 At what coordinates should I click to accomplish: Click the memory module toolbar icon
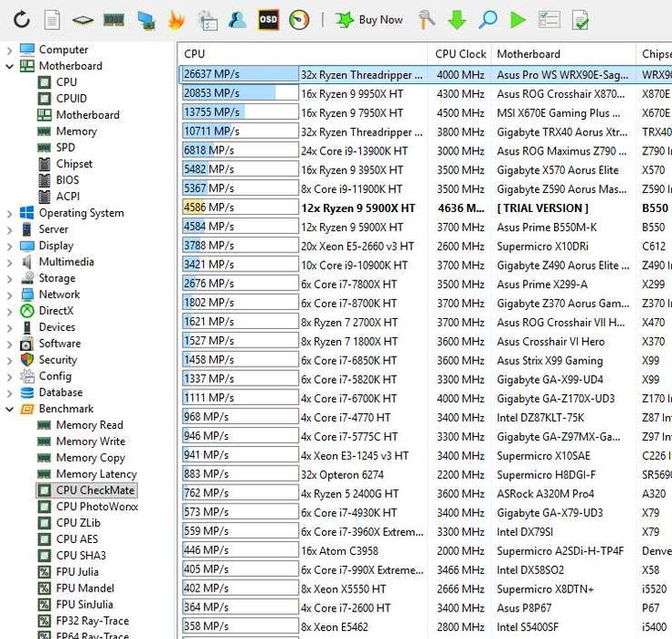pos(114,20)
